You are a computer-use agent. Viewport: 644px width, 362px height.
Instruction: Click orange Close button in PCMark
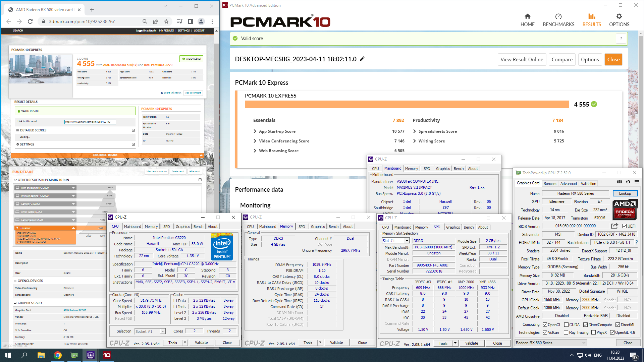[613, 59]
